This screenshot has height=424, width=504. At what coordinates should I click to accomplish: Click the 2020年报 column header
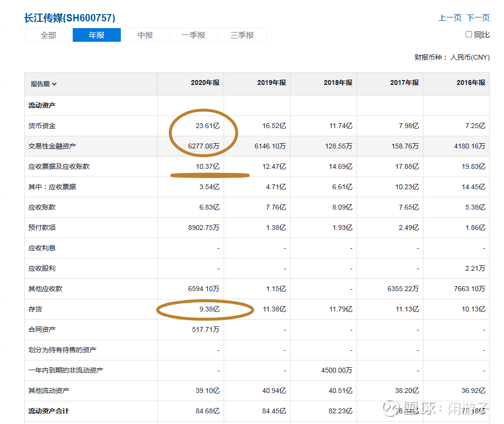(205, 83)
